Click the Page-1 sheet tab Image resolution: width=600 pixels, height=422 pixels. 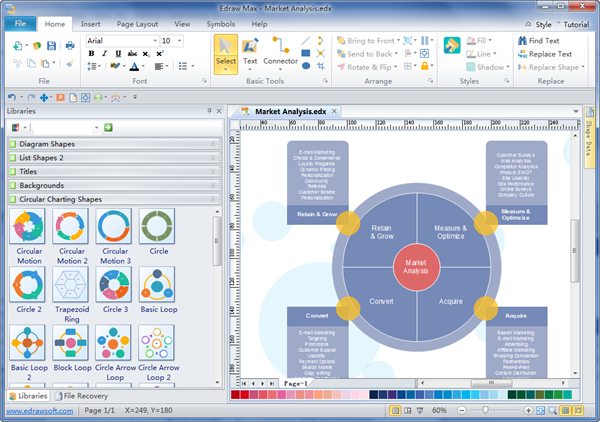[x=294, y=383]
